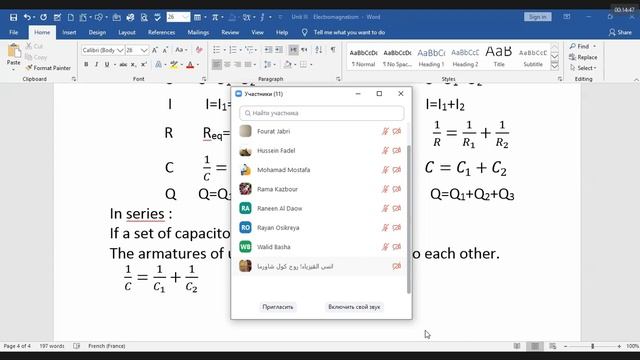
Task: Activate the Format Painter
Action: tap(48, 68)
